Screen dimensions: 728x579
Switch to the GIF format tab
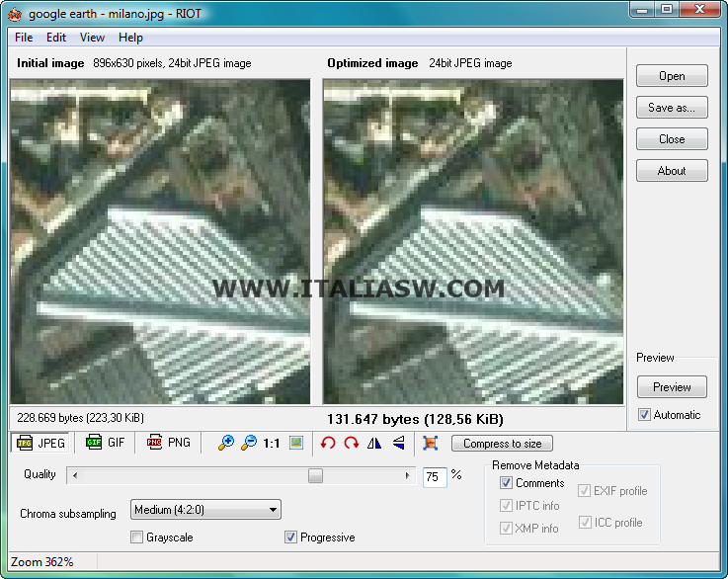(106, 443)
